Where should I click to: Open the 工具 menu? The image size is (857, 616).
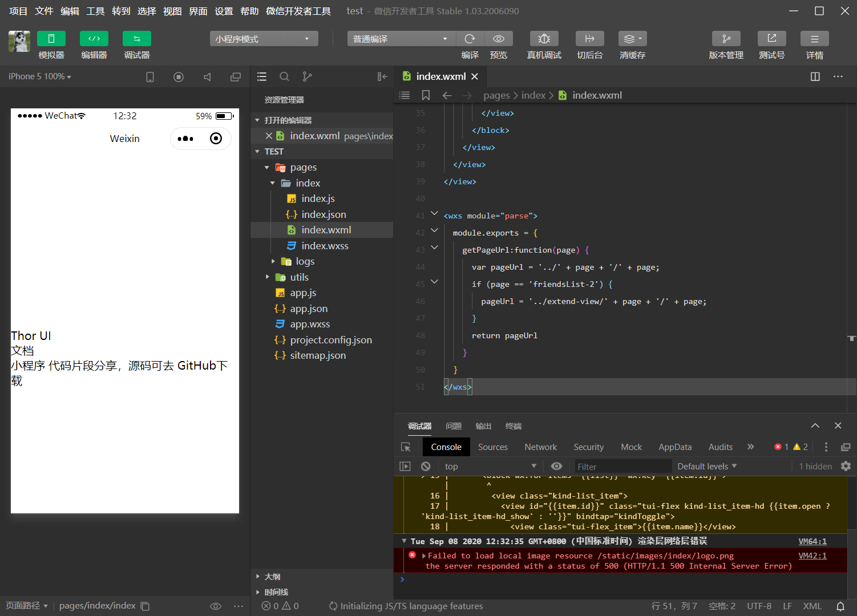(x=95, y=11)
